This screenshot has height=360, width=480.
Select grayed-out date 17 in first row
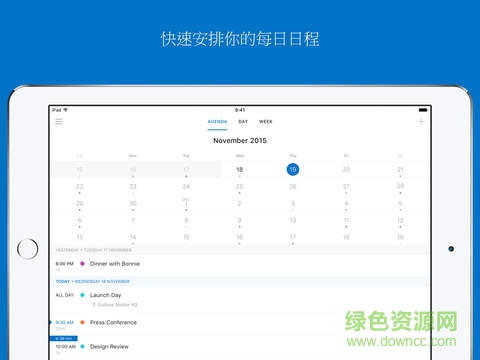tap(186, 170)
